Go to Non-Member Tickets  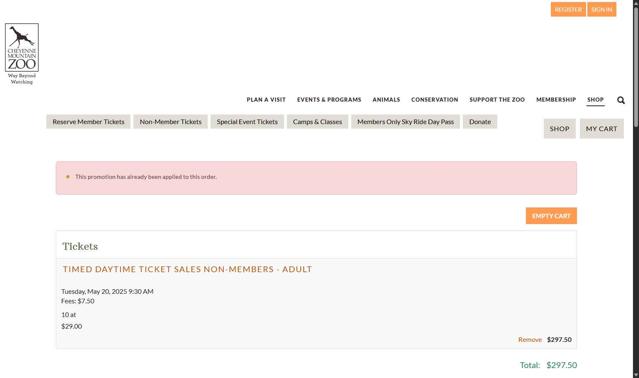[x=170, y=122]
